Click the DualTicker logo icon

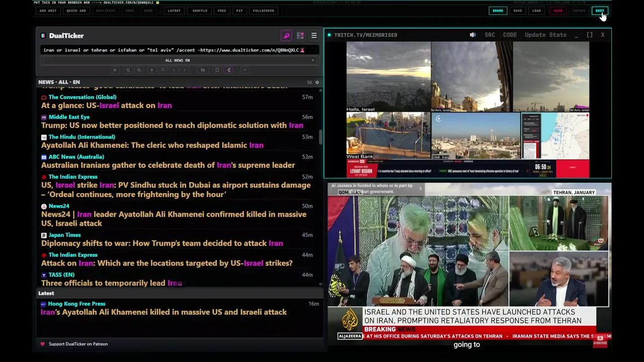pos(43,36)
